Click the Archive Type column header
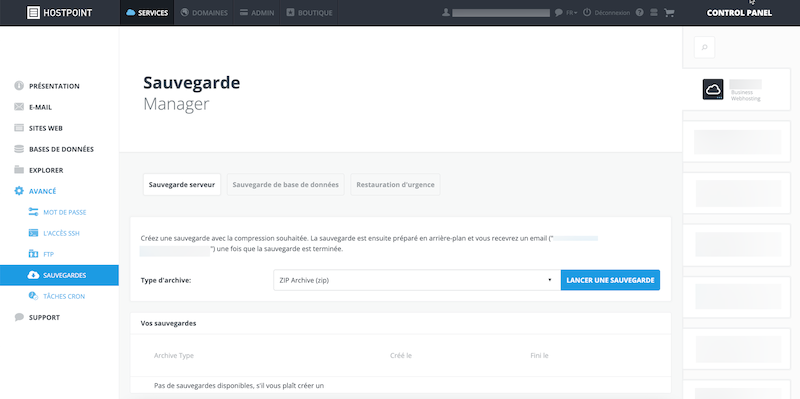 pos(173,356)
